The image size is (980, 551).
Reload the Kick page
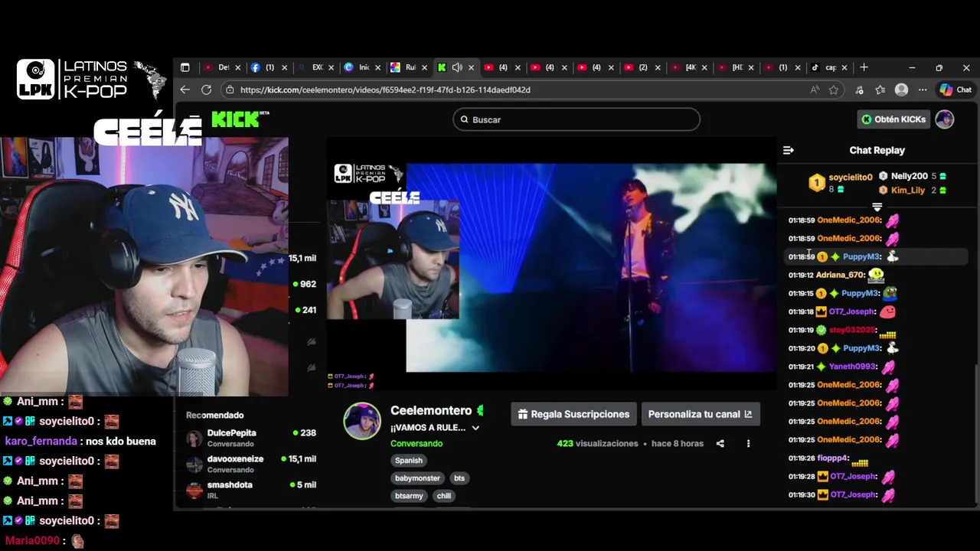click(x=206, y=90)
